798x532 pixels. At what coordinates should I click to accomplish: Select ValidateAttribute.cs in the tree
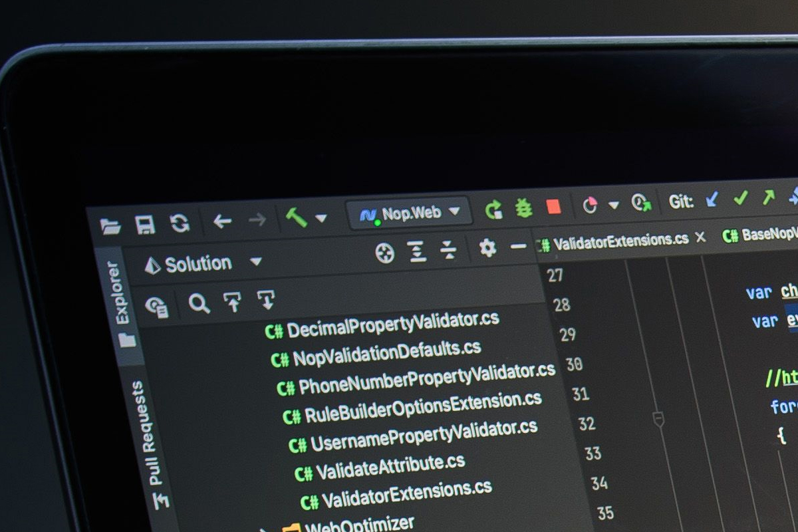point(380,467)
